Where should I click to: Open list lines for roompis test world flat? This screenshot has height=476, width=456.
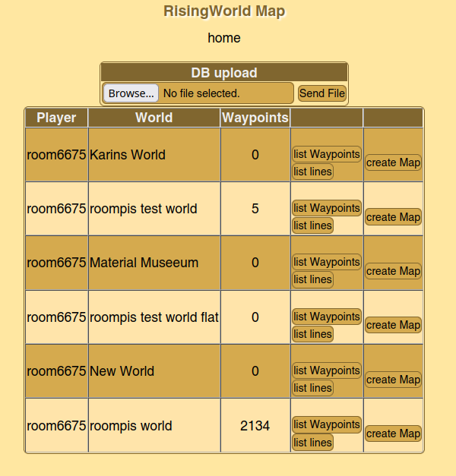click(312, 334)
